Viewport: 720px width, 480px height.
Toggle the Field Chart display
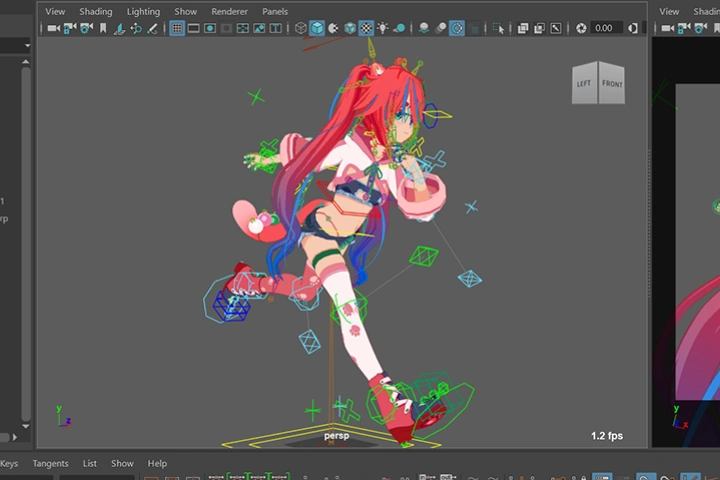click(x=242, y=28)
